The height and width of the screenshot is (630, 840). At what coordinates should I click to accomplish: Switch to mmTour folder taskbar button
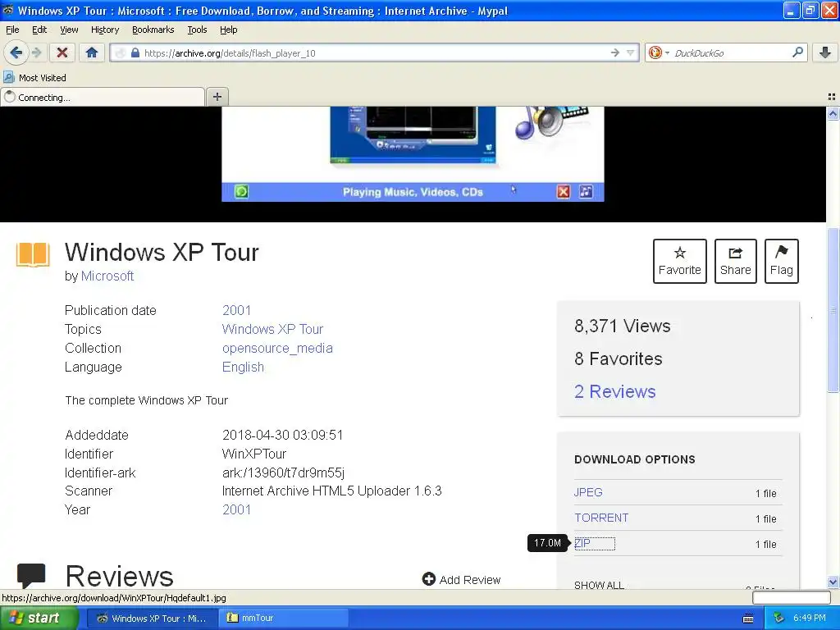click(283, 619)
